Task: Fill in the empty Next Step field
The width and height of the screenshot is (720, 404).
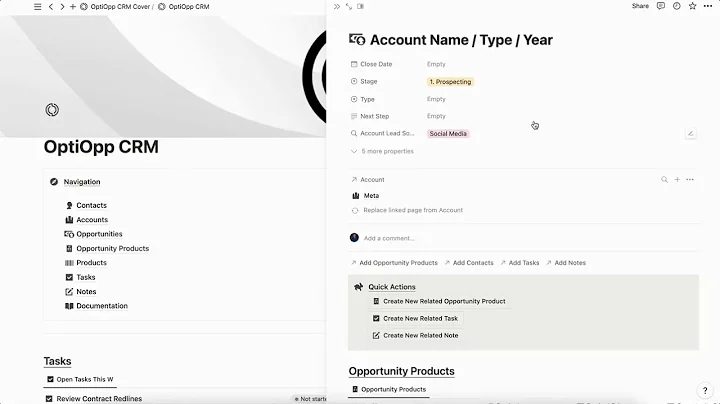Action: click(x=436, y=116)
